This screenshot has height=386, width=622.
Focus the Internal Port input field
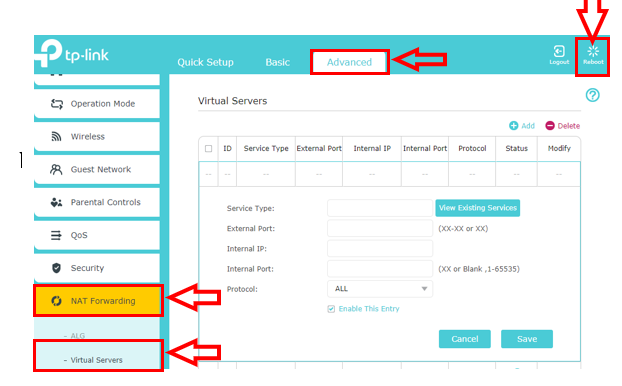(x=380, y=269)
